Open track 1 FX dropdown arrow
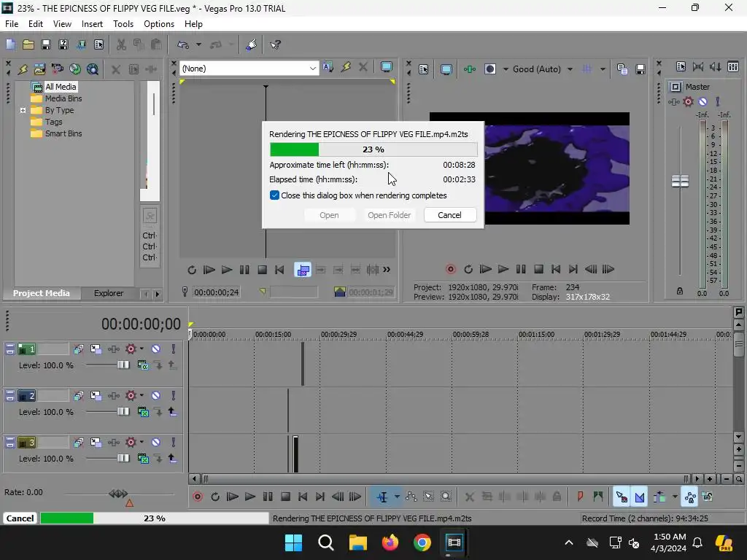Screen dimensions: 747x560 click(x=142, y=349)
